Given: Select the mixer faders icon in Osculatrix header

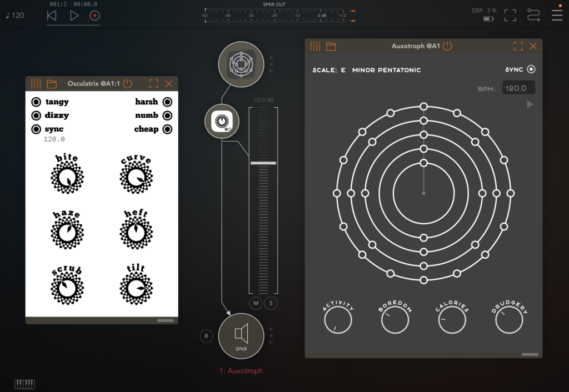Looking at the screenshot, I should point(36,84).
